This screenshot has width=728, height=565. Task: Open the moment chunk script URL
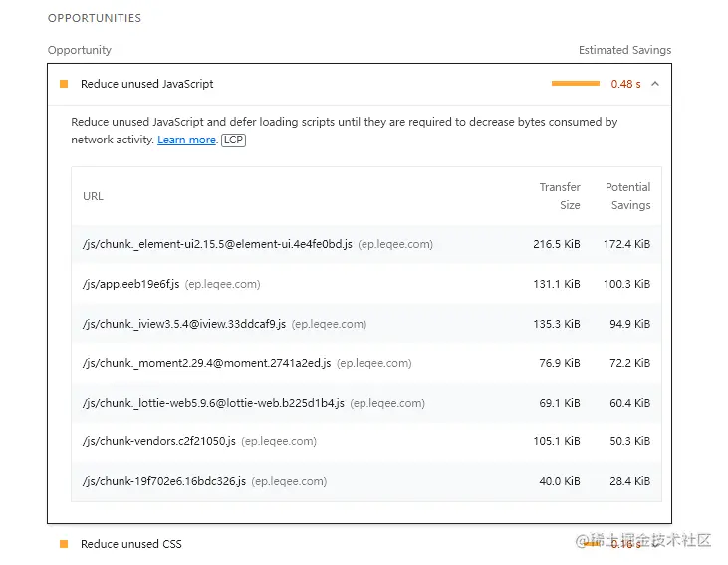point(206,363)
